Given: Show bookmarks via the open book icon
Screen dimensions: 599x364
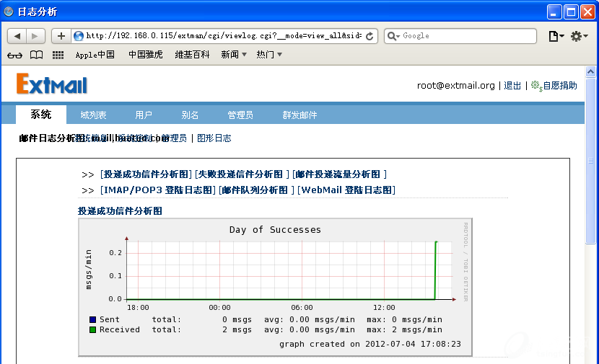Looking at the screenshot, I should (36, 55).
